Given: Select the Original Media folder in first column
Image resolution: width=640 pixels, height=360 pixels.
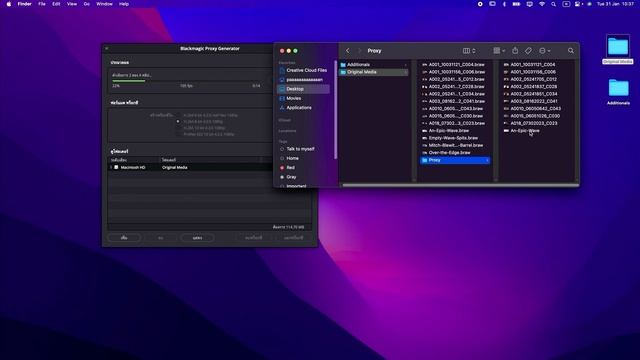Looking at the screenshot, I should 373,72.
